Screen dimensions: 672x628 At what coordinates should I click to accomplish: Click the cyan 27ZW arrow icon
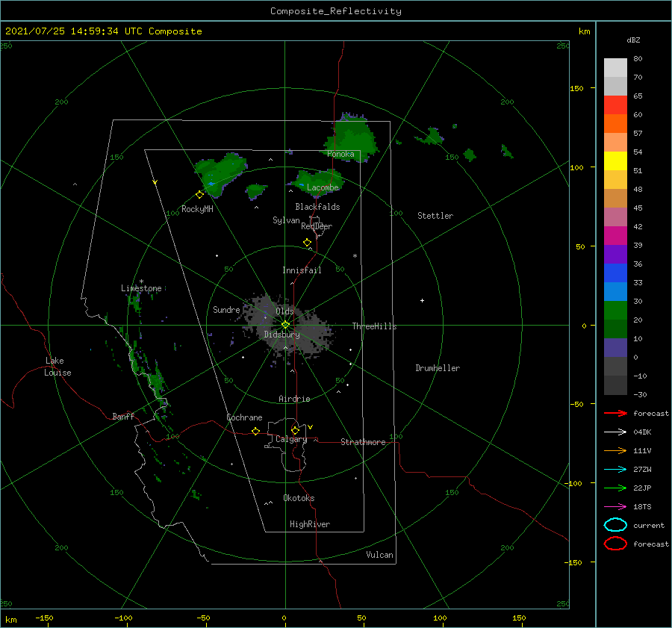coord(615,470)
